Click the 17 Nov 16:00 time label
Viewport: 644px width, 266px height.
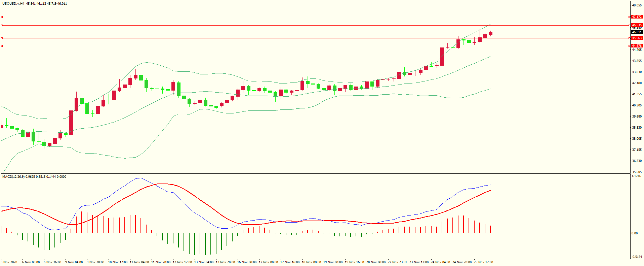point(290,262)
